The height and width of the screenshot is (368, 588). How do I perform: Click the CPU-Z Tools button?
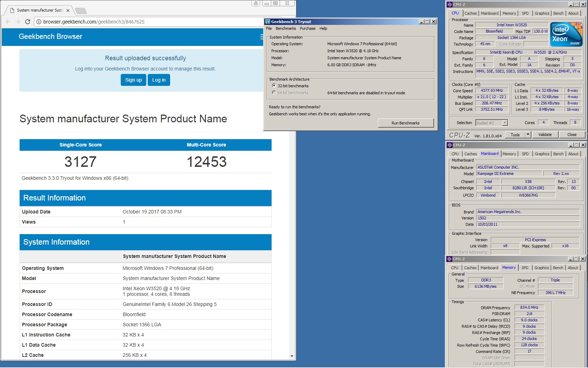point(515,135)
